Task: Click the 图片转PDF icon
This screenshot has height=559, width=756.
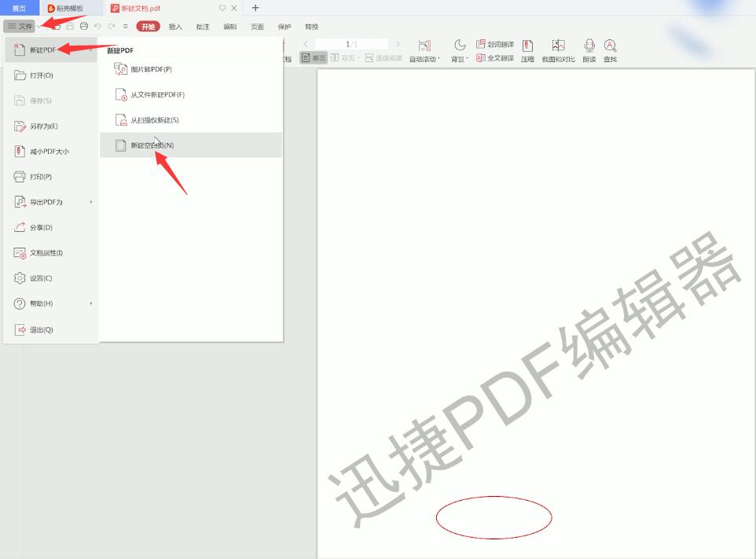Action: point(120,69)
